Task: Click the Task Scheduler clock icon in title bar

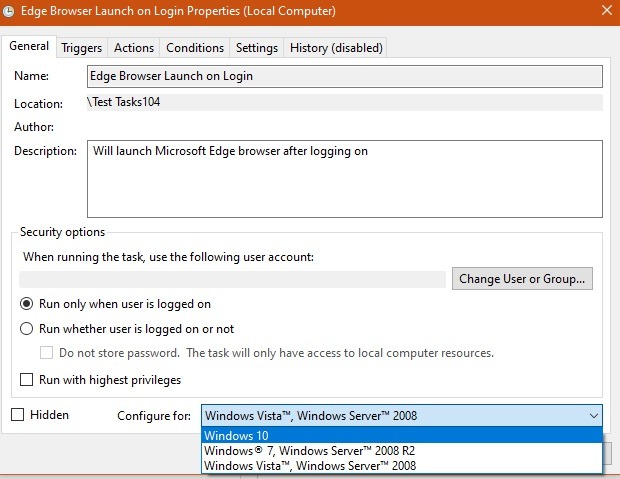Action: click(x=8, y=11)
